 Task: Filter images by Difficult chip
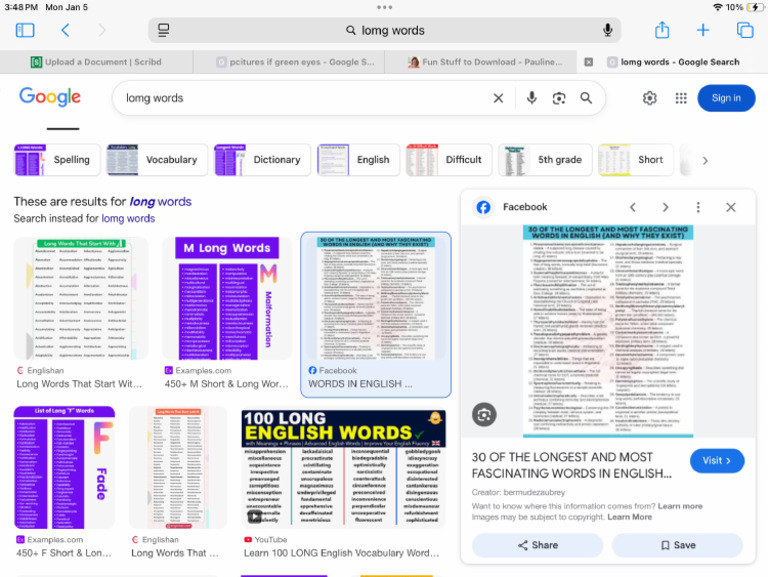point(449,160)
